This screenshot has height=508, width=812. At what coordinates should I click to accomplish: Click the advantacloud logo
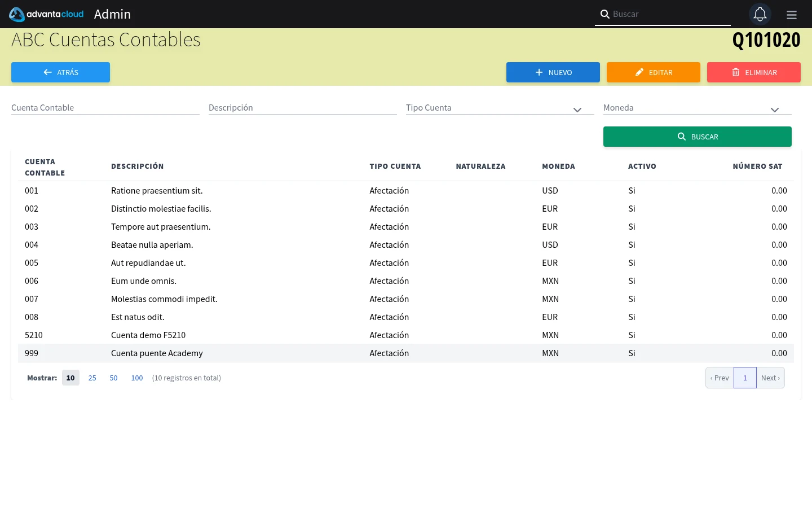pos(46,14)
